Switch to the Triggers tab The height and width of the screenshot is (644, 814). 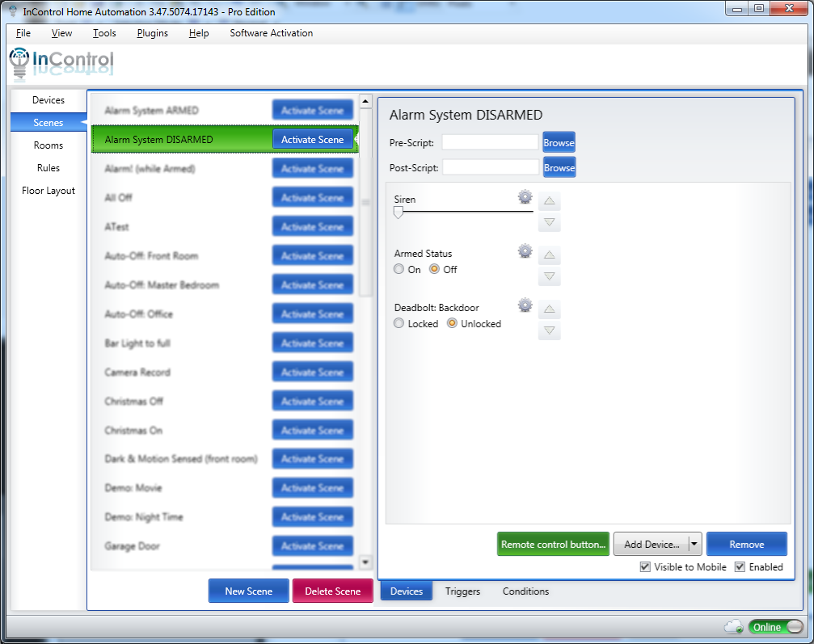point(462,591)
